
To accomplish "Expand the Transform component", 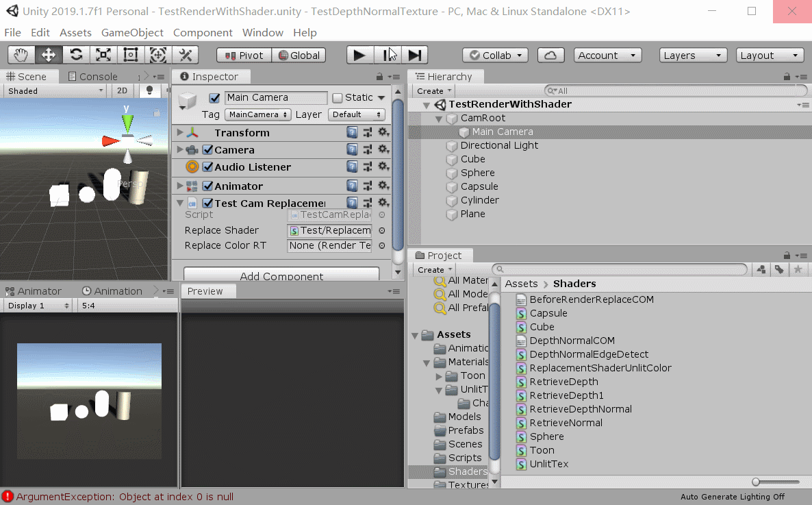I will click(179, 132).
